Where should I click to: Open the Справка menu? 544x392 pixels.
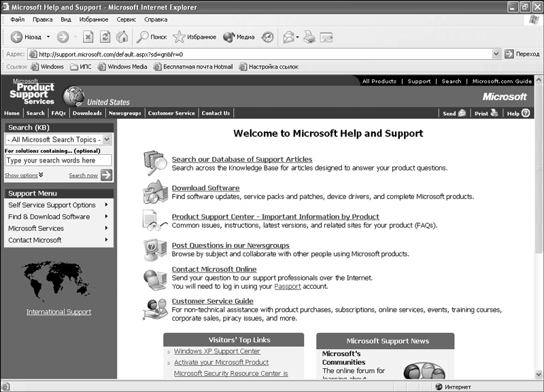click(x=156, y=20)
